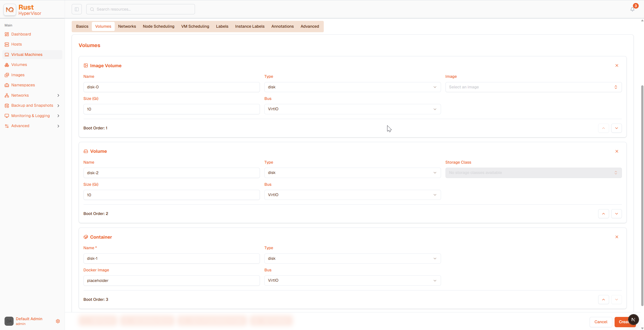This screenshot has width=644, height=330.
Task: Move Image Volume boot order down
Action: coord(617,128)
